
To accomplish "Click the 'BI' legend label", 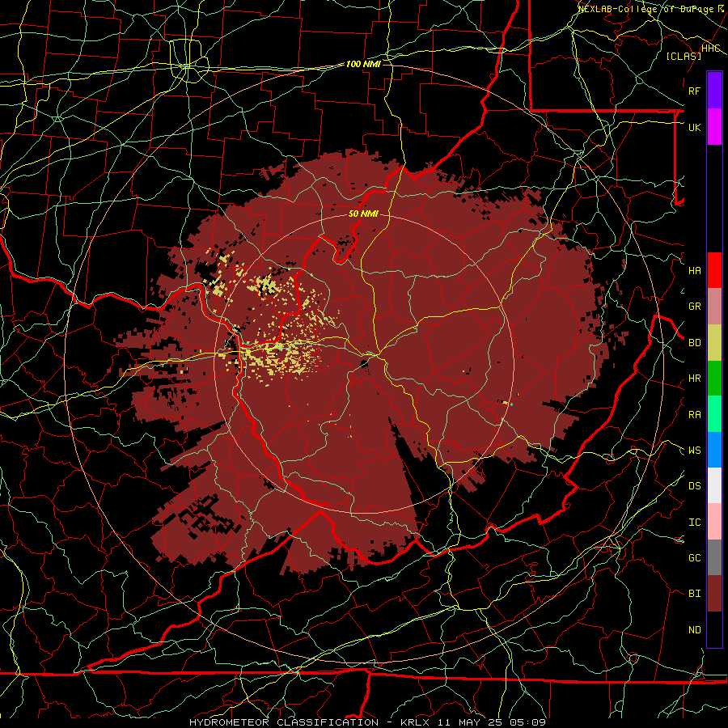I will (694, 594).
